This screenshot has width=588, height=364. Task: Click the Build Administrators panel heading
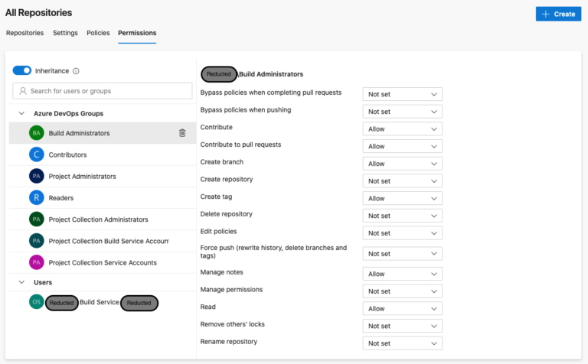pos(271,74)
